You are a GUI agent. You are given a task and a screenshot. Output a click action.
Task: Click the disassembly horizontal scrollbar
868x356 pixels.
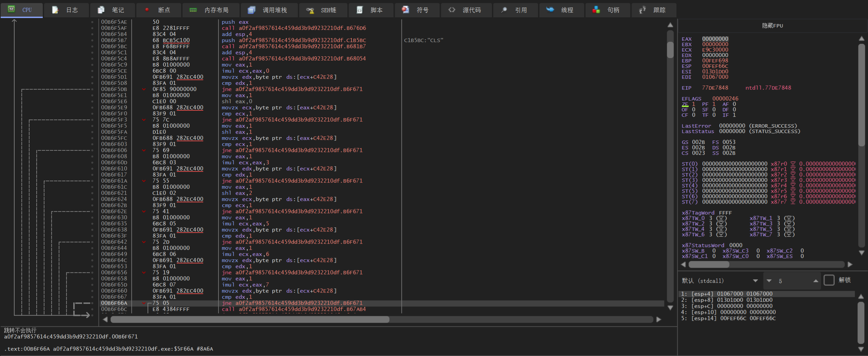tap(250, 319)
